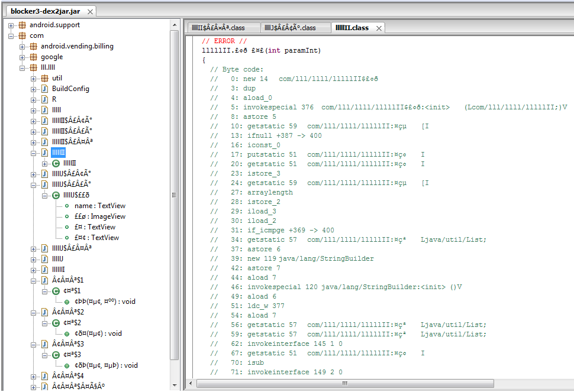Click the '16: iconst_0' bytecode line
574x392 pixels.
pos(245,145)
